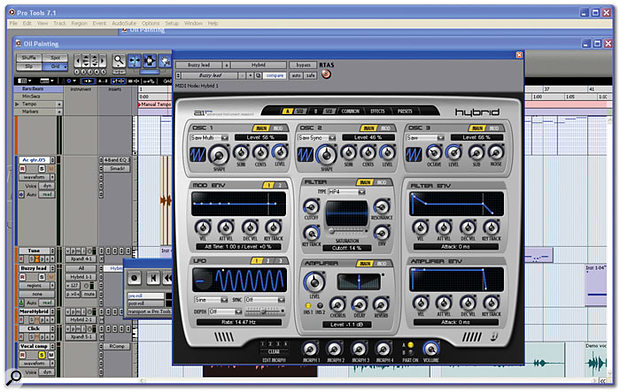
Task: Adjust the Filter Saturation slider
Action: tap(347, 231)
